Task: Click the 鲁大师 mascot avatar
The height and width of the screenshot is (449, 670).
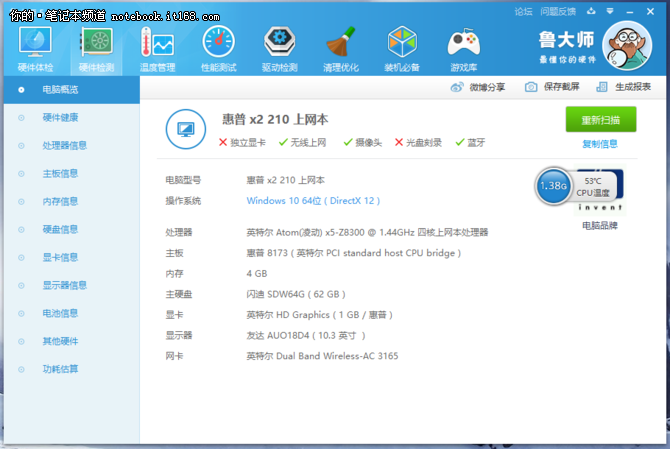Action: tap(627, 45)
